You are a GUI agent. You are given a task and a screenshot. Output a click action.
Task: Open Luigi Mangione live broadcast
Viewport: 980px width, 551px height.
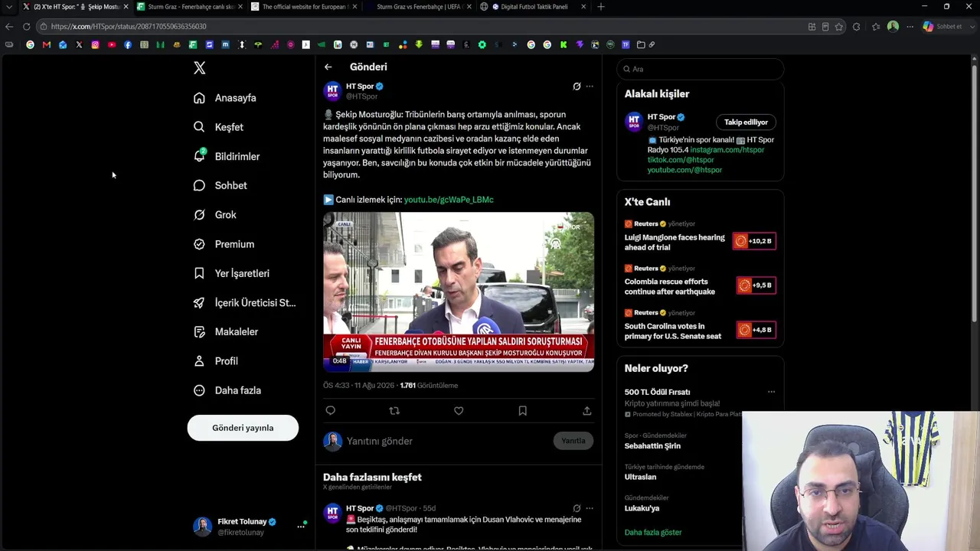(700, 241)
